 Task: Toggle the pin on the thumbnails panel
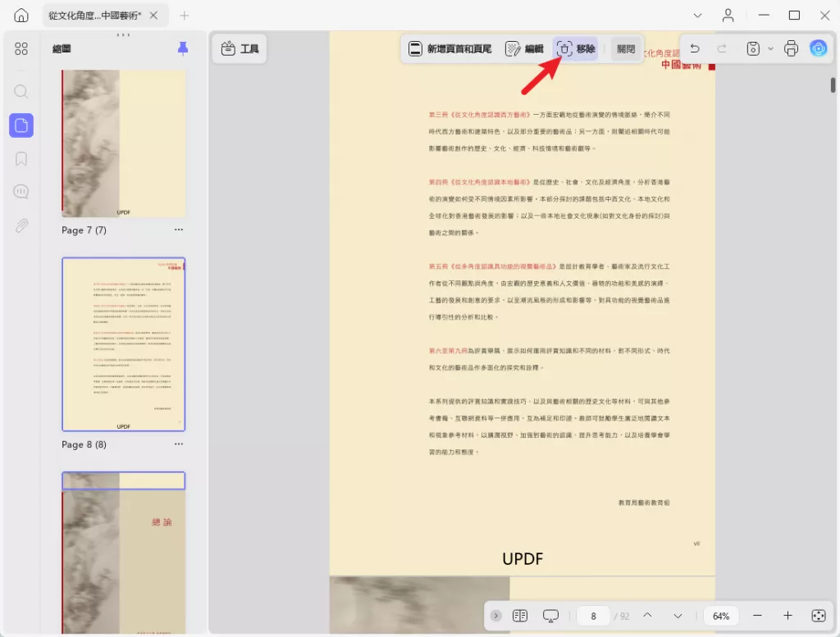[181, 48]
